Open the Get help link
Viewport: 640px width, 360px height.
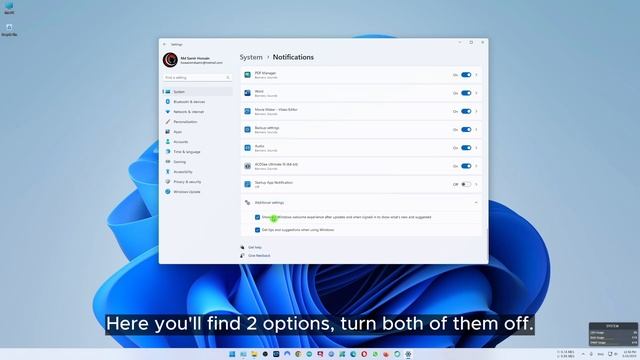tap(255, 247)
